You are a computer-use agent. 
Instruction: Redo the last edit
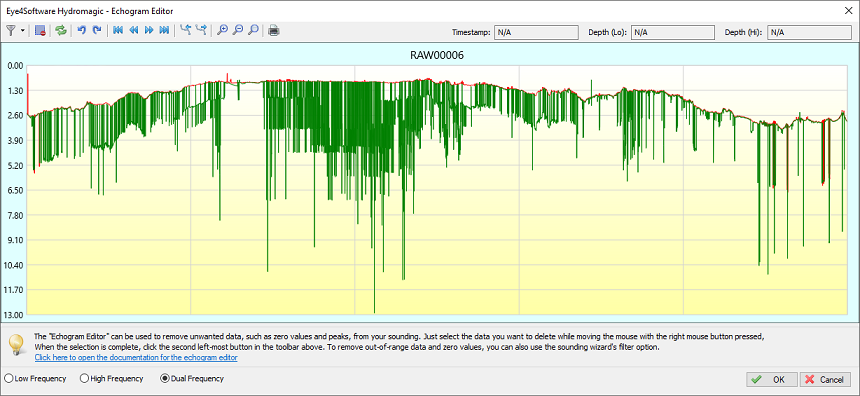[97, 31]
